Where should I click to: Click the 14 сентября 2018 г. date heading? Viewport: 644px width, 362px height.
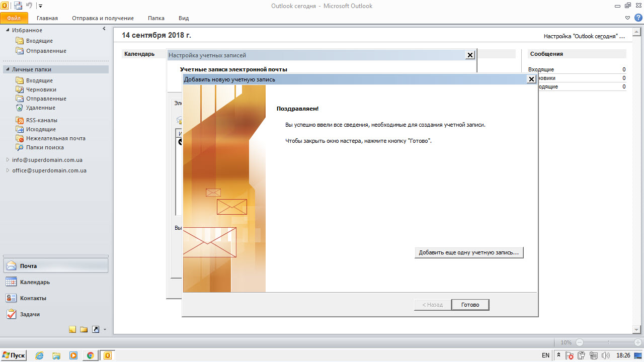(156, 35)
